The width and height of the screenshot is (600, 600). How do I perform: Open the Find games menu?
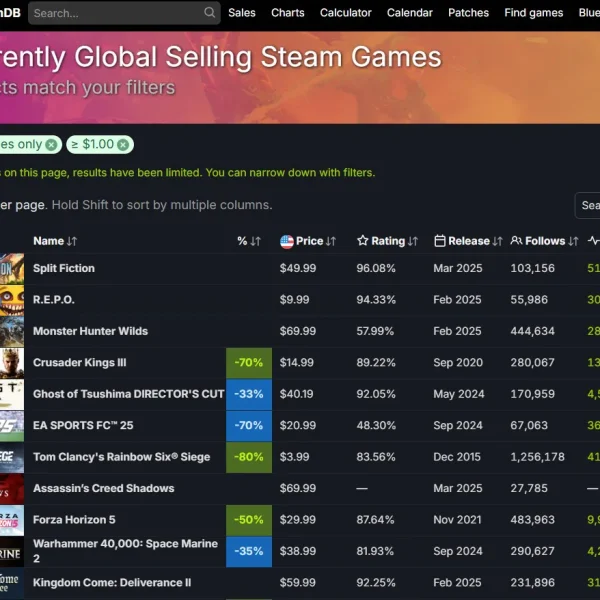tap(533, 13)
